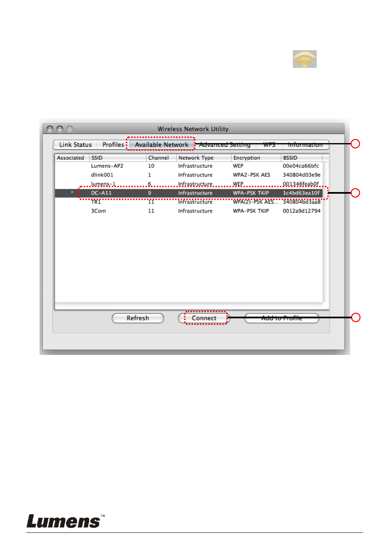Click the Connect button
Viewport: 392px width, 556px height.
point(204,318)
